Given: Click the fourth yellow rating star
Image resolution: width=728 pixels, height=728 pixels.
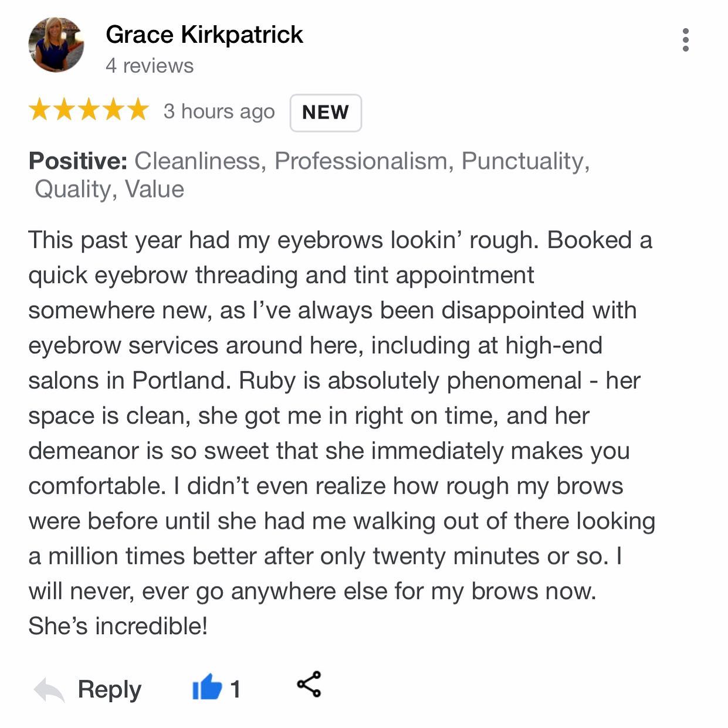Looking at the screenshot, I should coord(113,110).
